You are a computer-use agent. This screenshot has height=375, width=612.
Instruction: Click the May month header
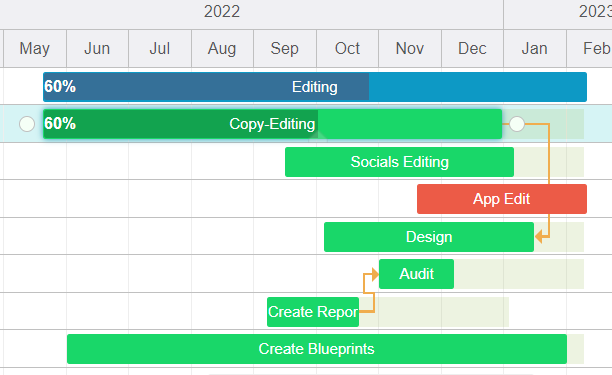coord(35,48)
